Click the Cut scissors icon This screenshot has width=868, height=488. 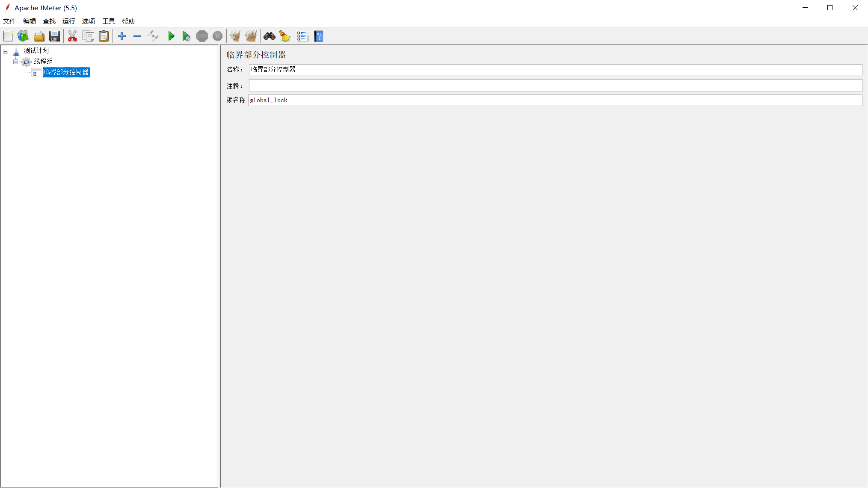[x=72, y=36]
